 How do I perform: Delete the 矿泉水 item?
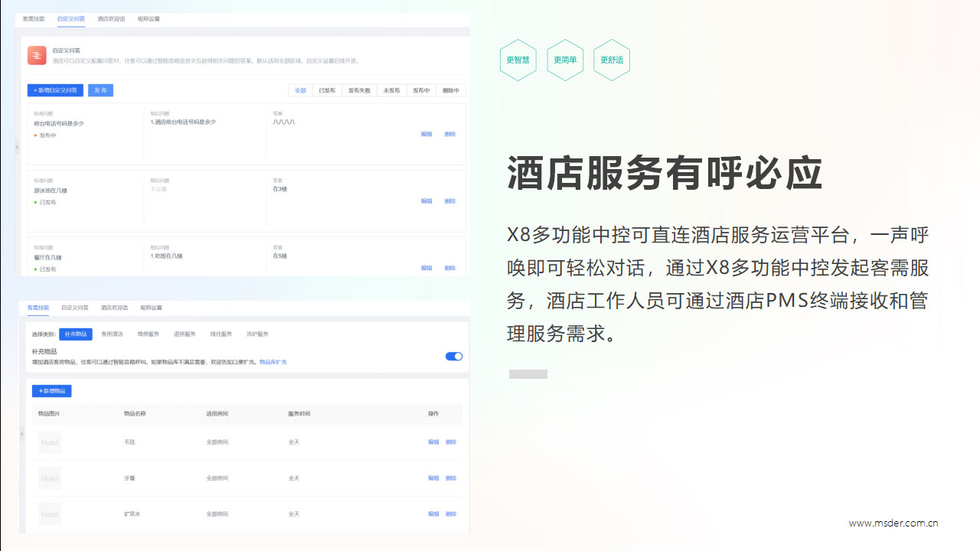(x=451, y=514)
